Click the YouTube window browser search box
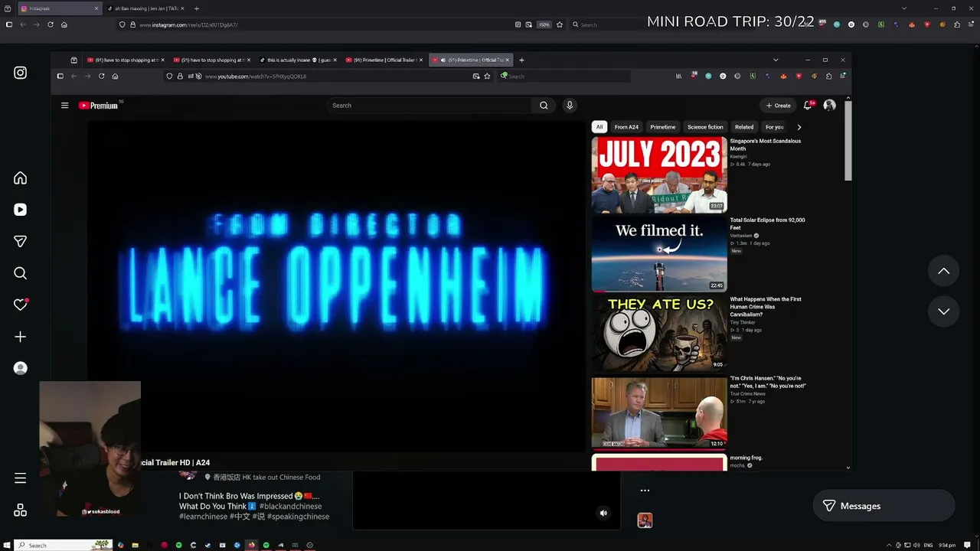 pyautogui.click(x=564, y=77)
